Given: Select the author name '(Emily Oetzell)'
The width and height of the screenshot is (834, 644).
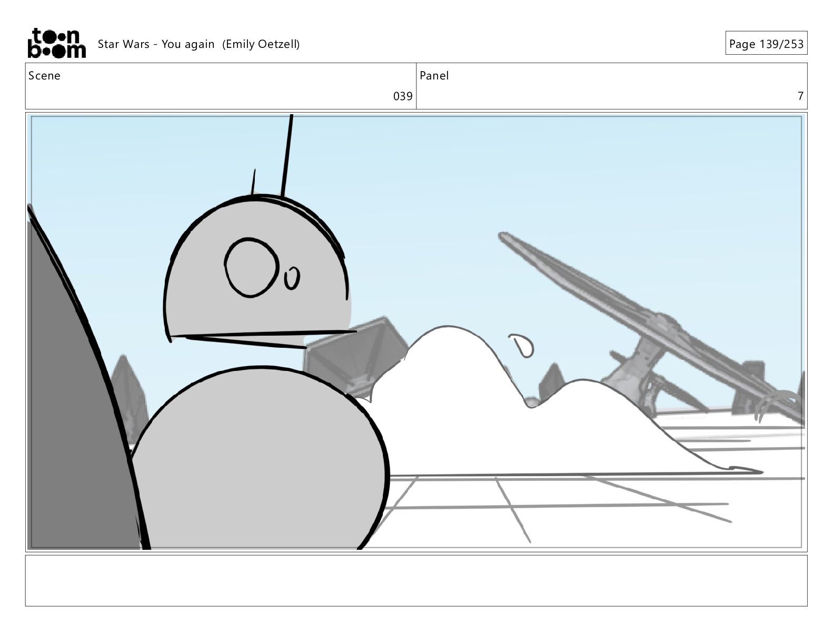Looking at the screenshot, I should tap(261, 44).
